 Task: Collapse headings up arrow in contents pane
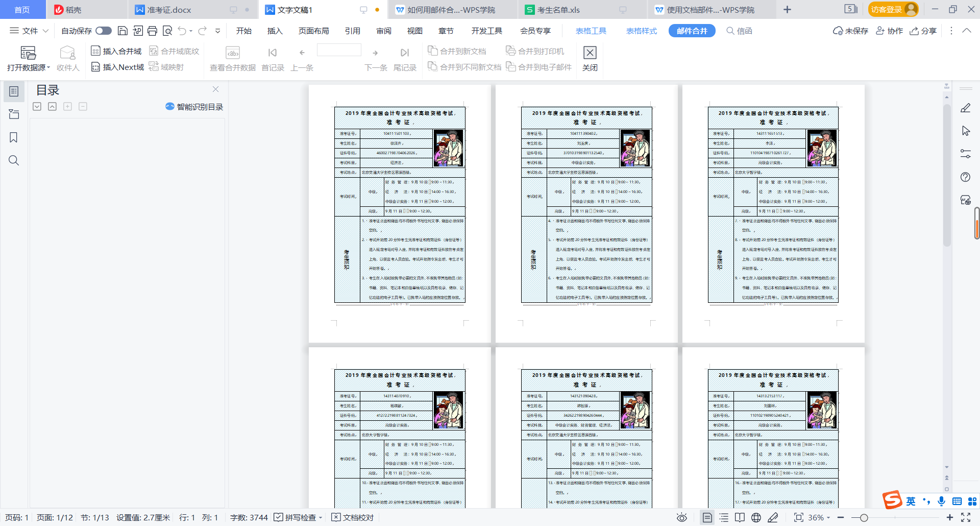click(52, 106)
